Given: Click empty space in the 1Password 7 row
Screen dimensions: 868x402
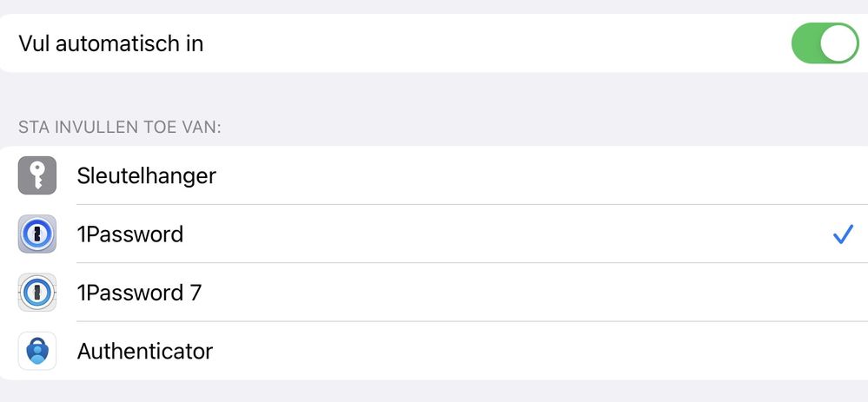Looking at the screenshot, I should 521,293.
